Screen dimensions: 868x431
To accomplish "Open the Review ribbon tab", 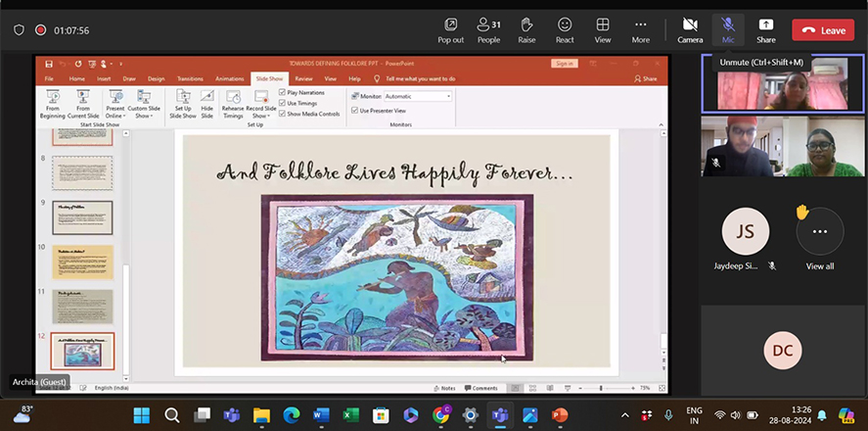I will (303, 78).
